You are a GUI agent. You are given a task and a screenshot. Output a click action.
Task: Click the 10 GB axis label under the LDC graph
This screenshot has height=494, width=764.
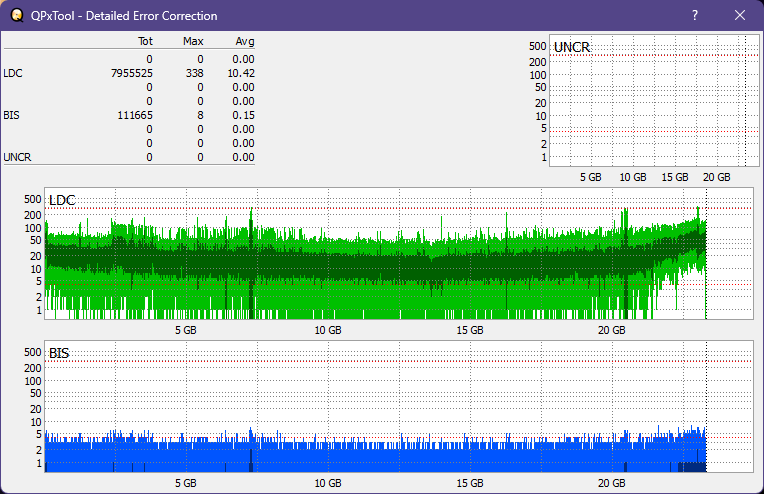coord(328,330)
